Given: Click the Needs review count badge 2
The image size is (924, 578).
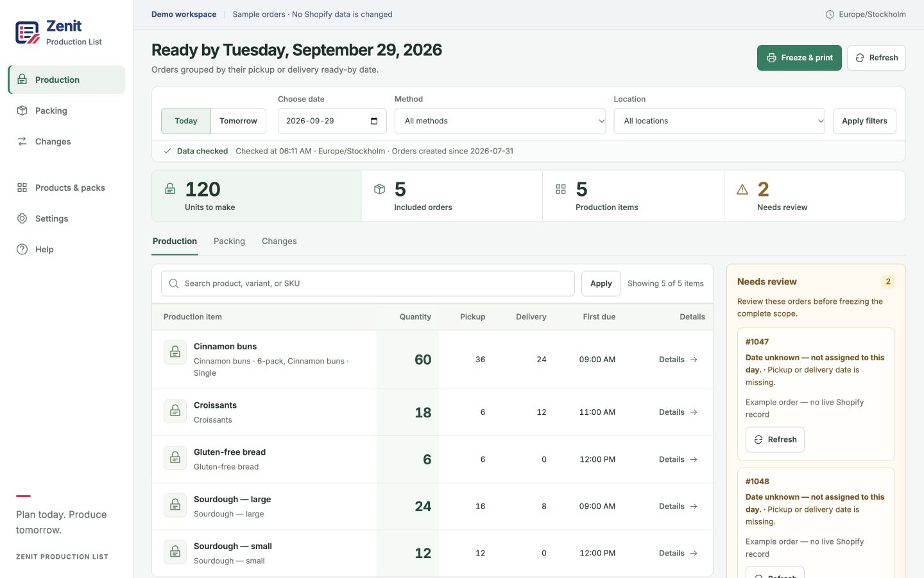Looking at the screenshot, I should point(888,281).
